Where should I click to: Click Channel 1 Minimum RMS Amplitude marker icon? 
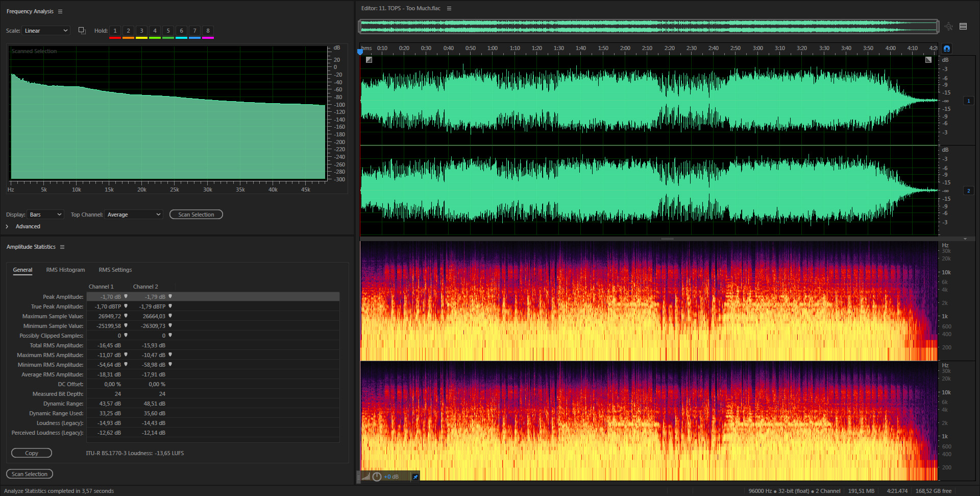[126, 364]
